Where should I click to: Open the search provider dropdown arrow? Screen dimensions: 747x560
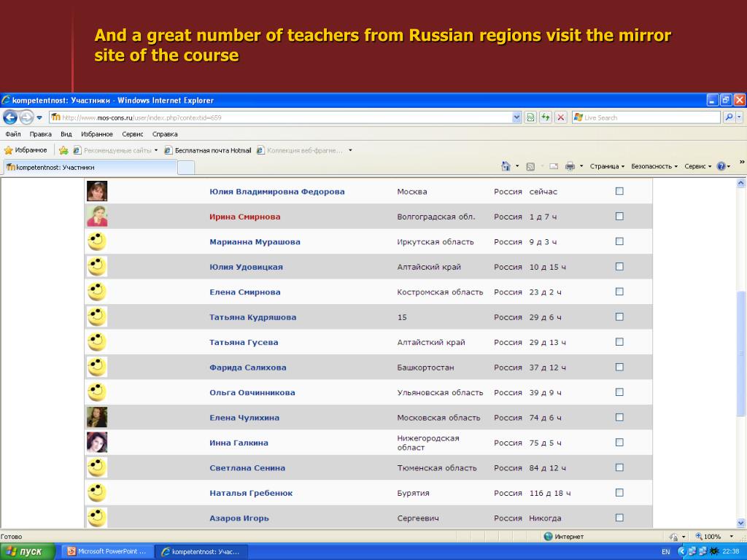click(x=740, y=117)
